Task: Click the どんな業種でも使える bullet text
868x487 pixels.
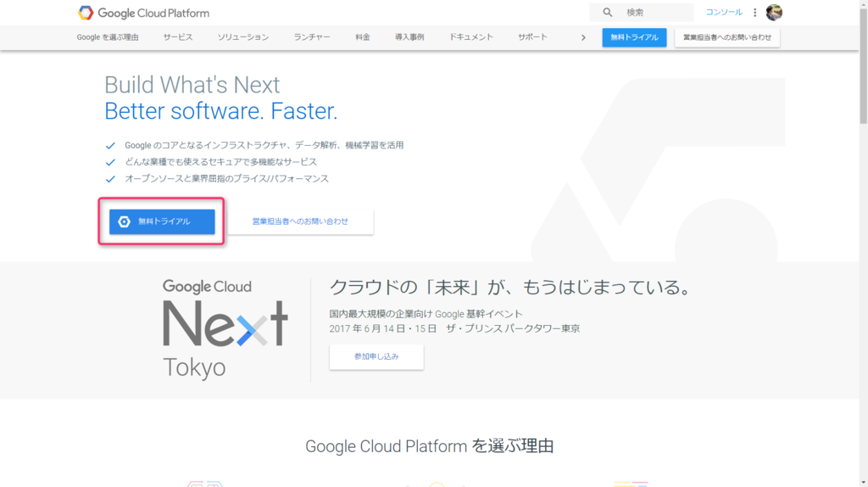Action: 221,162
